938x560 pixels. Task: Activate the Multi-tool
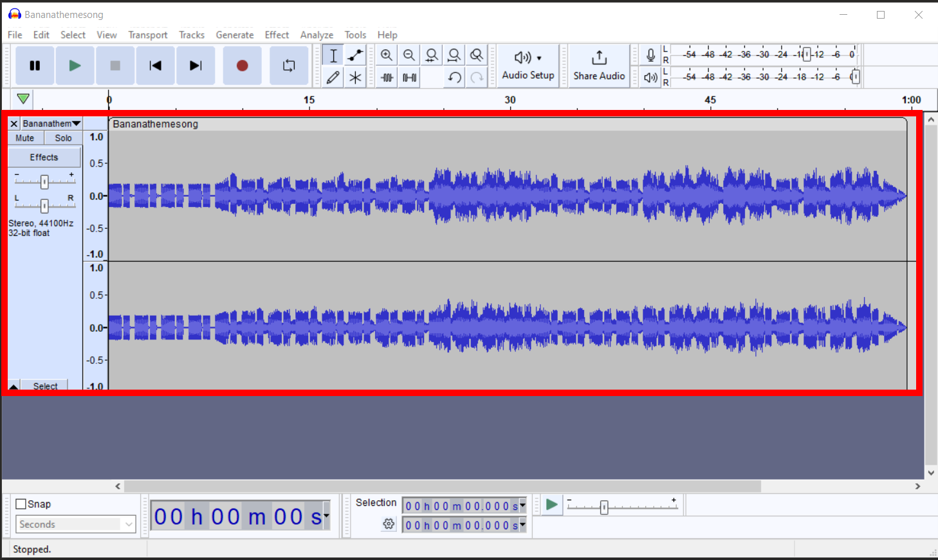click(x=355, y=77)
